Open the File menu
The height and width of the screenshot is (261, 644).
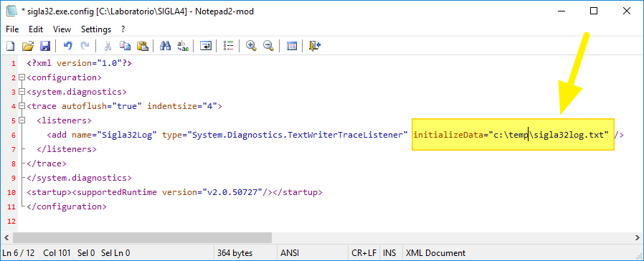(x=12, y=29)
